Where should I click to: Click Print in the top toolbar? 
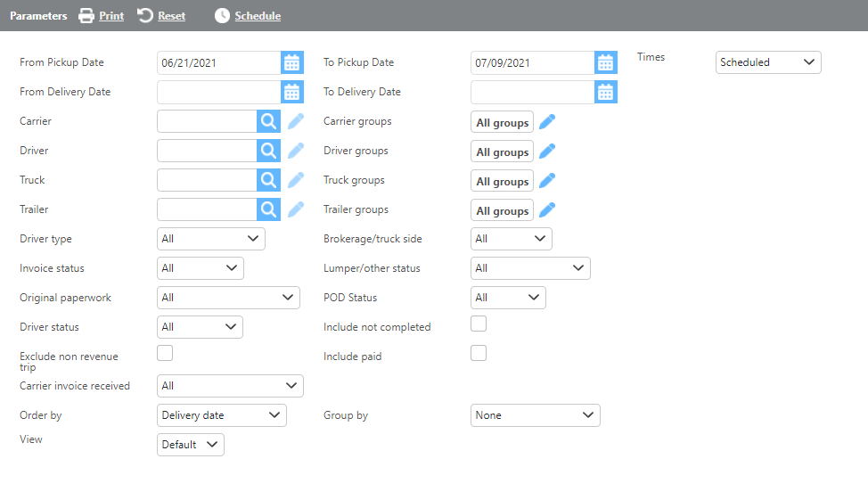pos(101,16)
